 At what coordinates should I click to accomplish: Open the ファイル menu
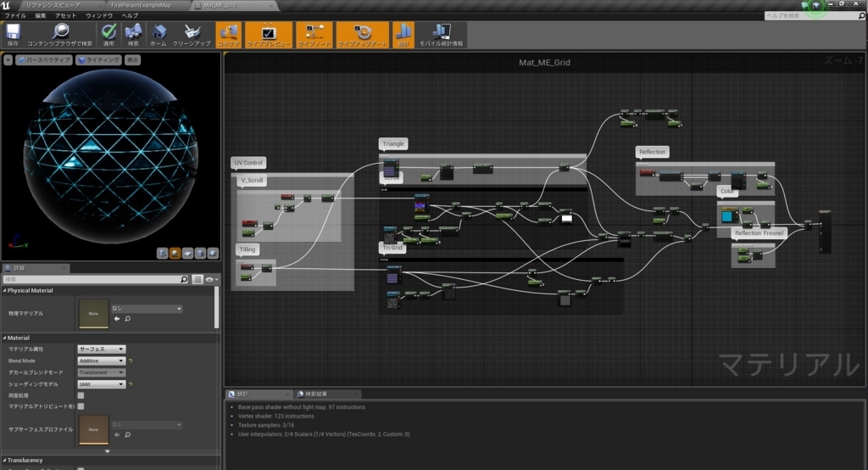tap(15, 15)
